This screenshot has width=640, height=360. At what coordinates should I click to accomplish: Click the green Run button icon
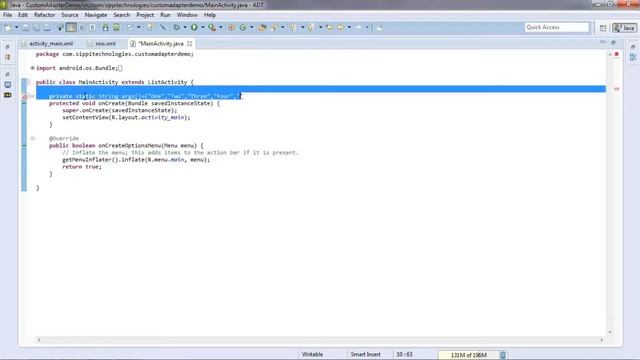click(194, 27)
